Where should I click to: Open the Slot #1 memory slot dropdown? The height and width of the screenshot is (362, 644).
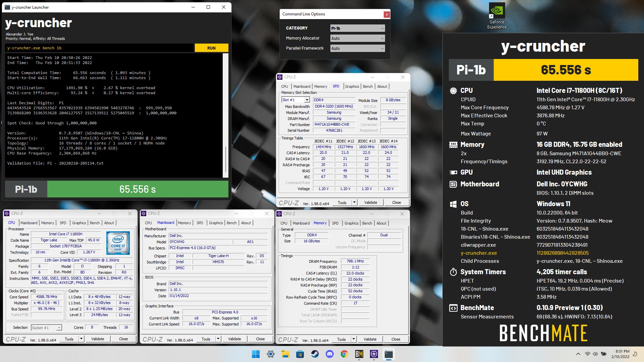tap(296, 100)
